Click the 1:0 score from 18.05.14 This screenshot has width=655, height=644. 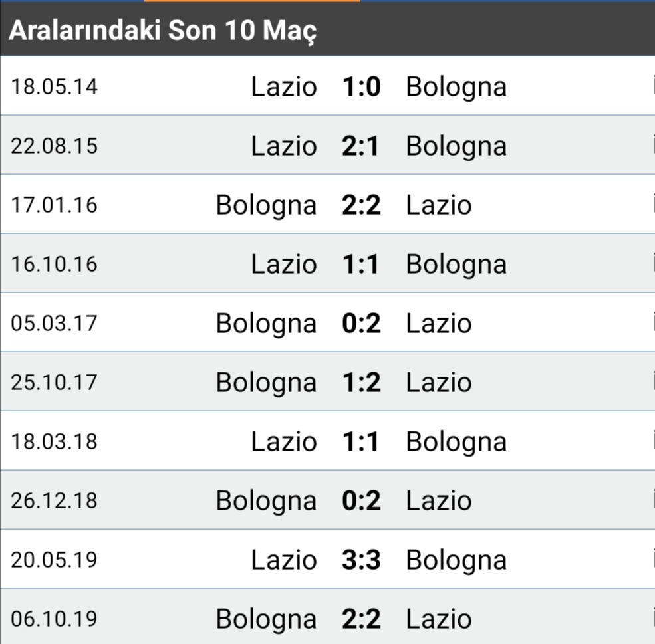[361, 87]
